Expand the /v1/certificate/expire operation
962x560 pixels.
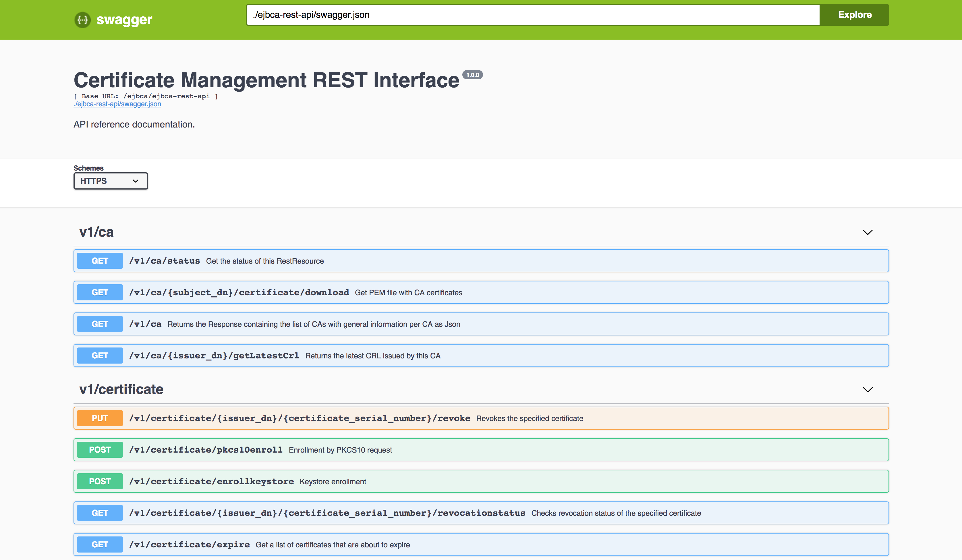[189, 544]
